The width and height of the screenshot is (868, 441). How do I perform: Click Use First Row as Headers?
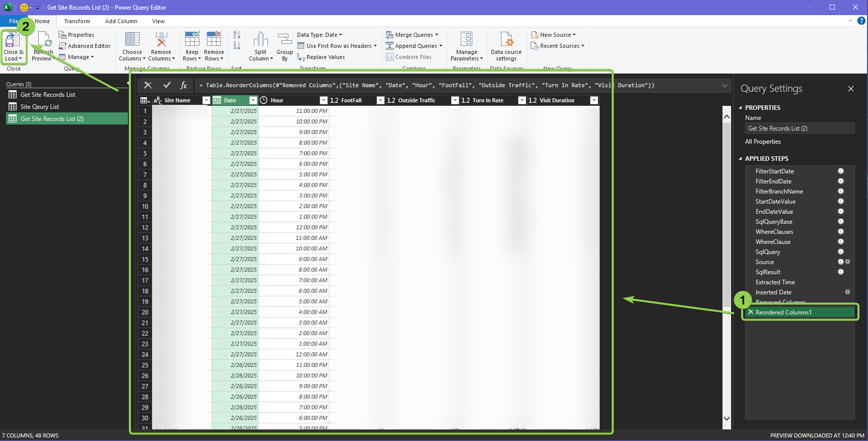(x=337, y=46)
